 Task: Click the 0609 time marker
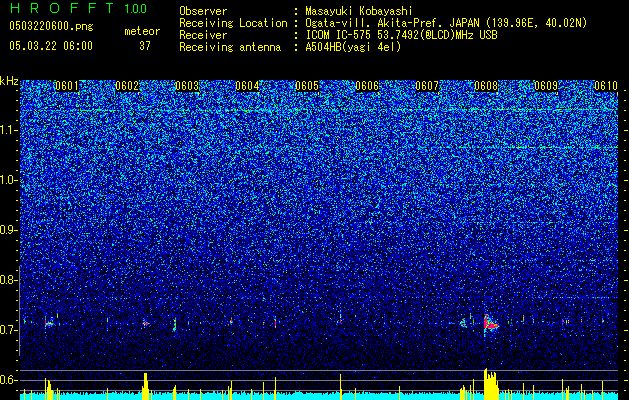(546, 86)
